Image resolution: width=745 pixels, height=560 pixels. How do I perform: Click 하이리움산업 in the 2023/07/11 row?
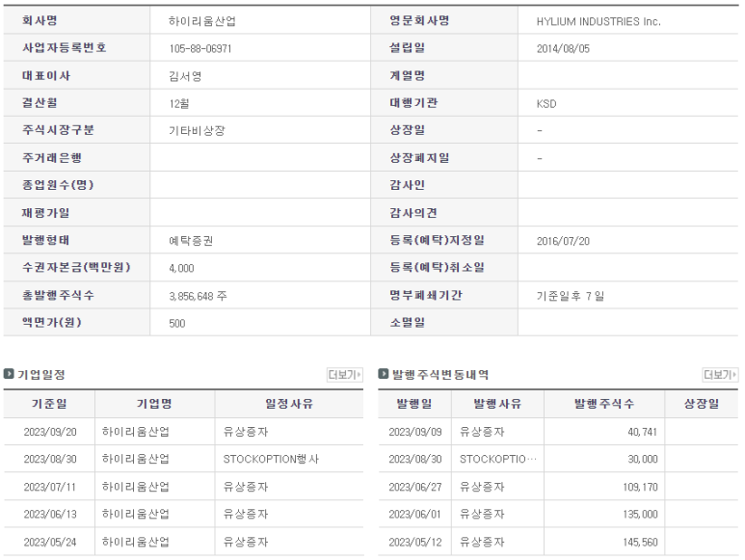[x=136, y=487]
